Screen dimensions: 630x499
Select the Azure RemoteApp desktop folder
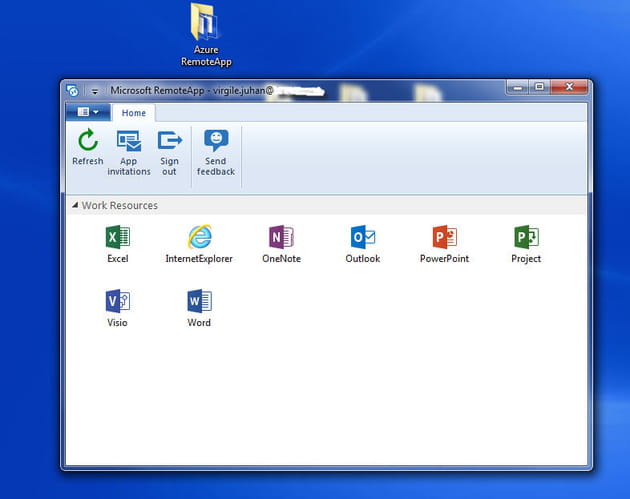click(x=206, y=35)
